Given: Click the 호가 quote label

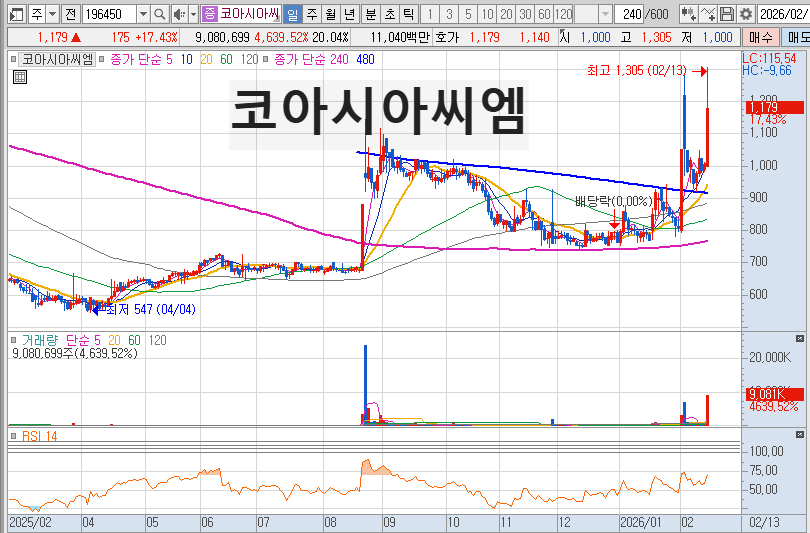Looking at the screenshot, I should [x=447, y=37].
